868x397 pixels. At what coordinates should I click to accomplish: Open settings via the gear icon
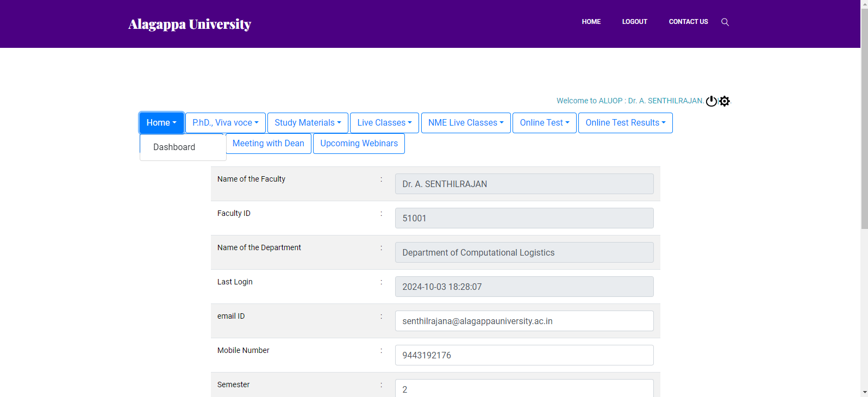725,101
